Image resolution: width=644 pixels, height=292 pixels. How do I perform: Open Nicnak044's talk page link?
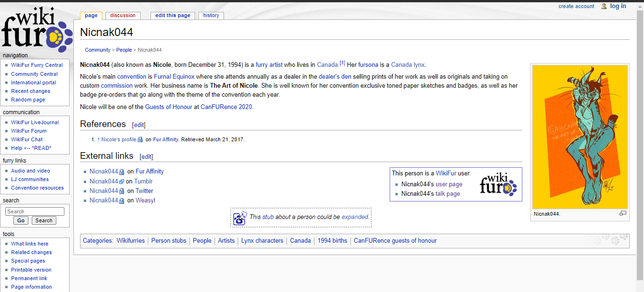447,194
